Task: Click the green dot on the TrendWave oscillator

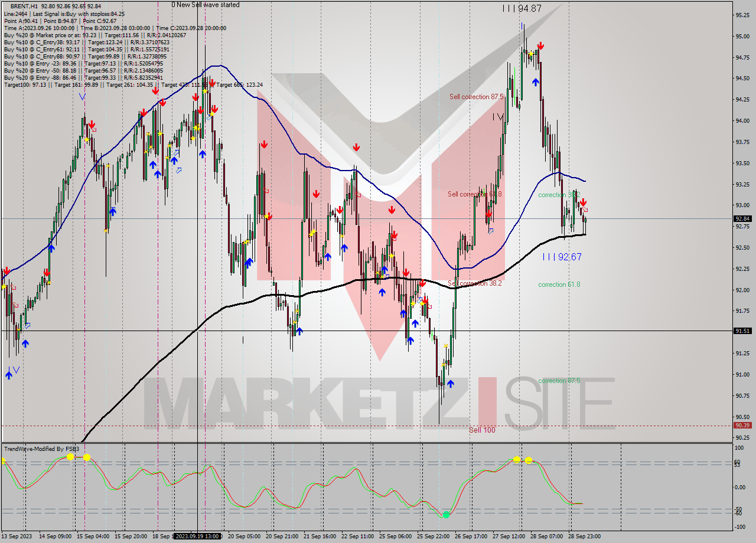Action: click(x=446, y=515)
